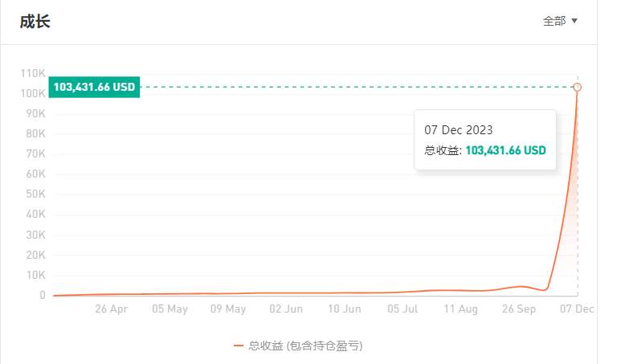The width and height of the screenshot is (617, 364).
Task: Open the 全部 time range dropdown
Action: click(x=560, y=21)
